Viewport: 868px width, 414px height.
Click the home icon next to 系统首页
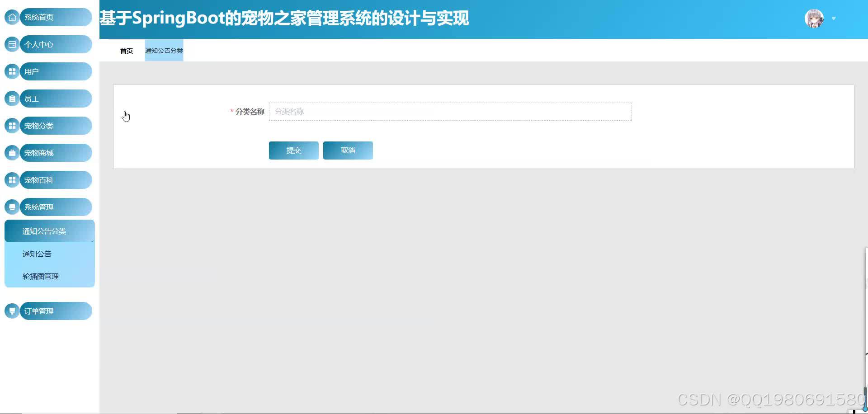click(12, 17)
